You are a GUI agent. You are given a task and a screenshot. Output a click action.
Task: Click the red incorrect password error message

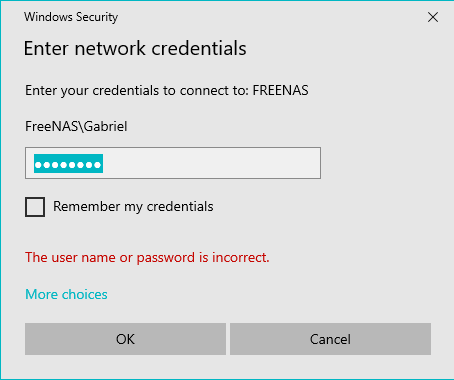coord(147,257)
